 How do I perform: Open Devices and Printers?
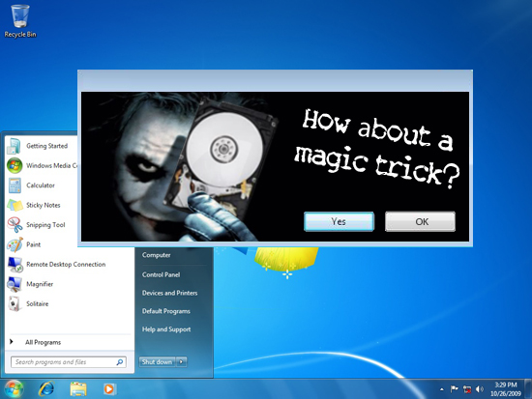tap(169, 293)
